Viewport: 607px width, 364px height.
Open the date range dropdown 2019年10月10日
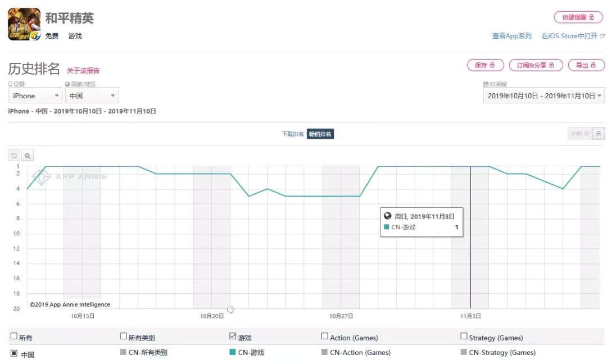pyautogui.click(x=543, y=95)
